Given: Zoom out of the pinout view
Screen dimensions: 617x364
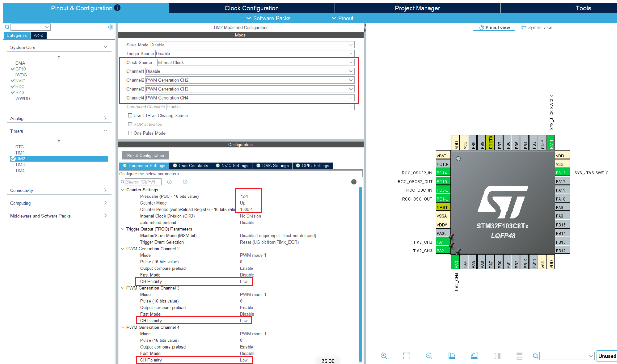Looking at the screenshot, I should [x=429, y=356].
